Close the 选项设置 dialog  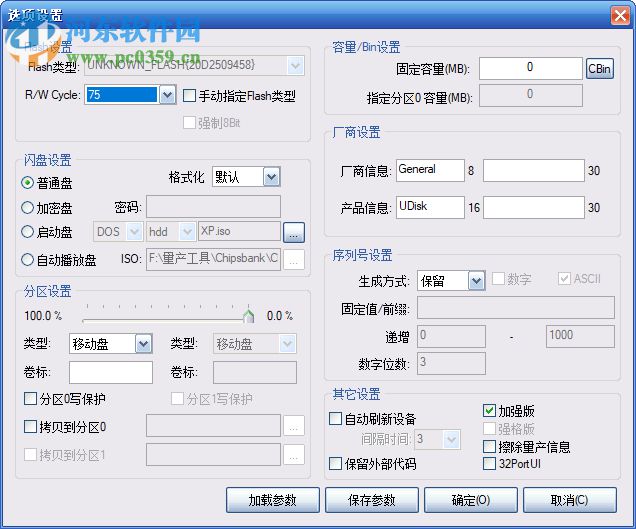[x=620, y=16]
